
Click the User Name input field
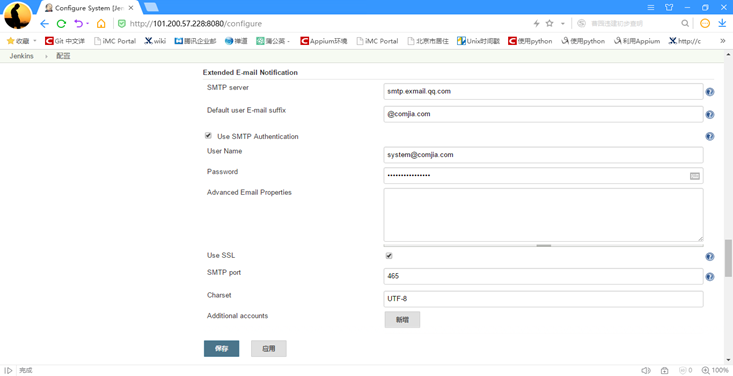(543, 155)
